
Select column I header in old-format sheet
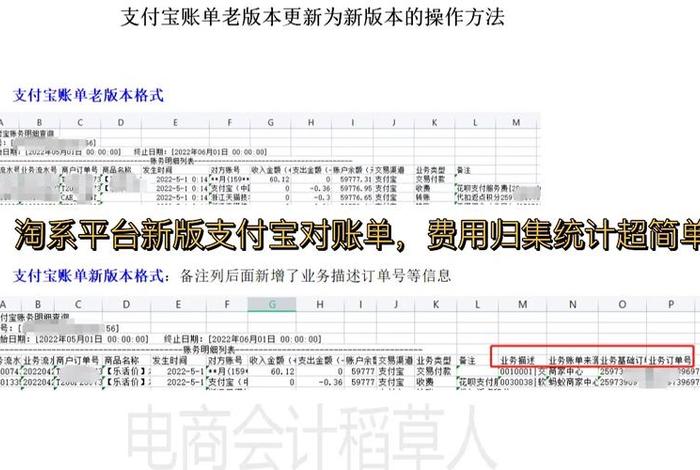(352, 122)
